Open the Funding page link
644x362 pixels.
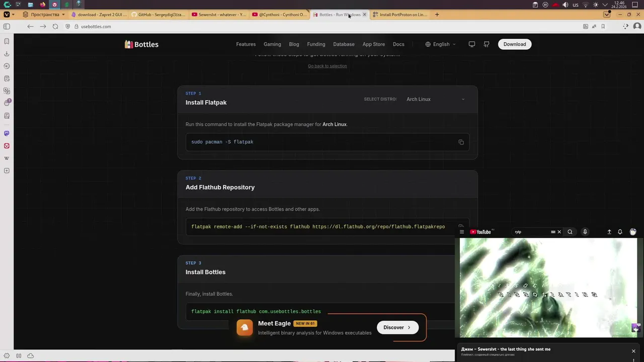[x=316, y=44]
